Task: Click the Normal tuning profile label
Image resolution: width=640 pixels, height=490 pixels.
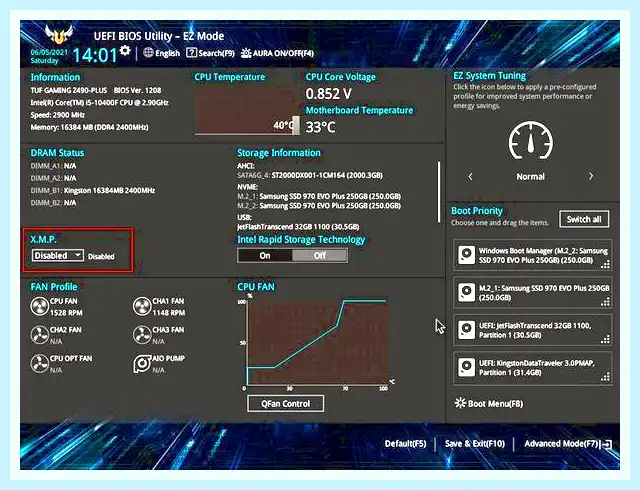Action: coord(530,177)
